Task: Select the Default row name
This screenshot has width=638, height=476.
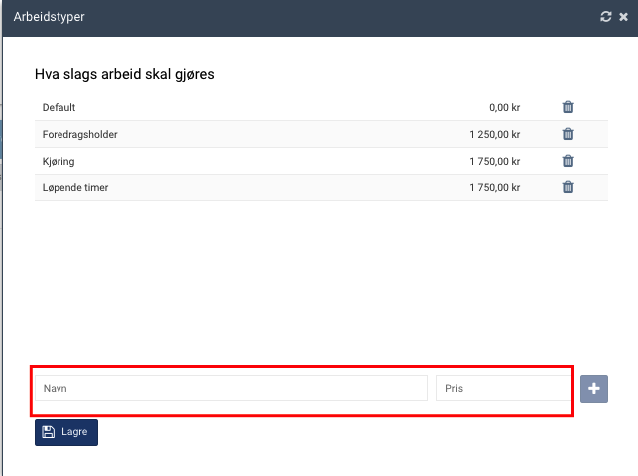Action: [59, 108]
